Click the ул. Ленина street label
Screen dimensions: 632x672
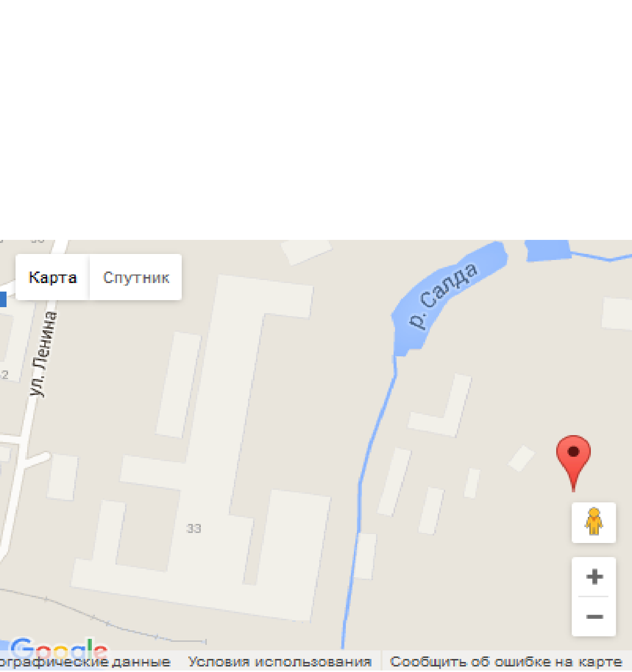(x=43, y=354)
